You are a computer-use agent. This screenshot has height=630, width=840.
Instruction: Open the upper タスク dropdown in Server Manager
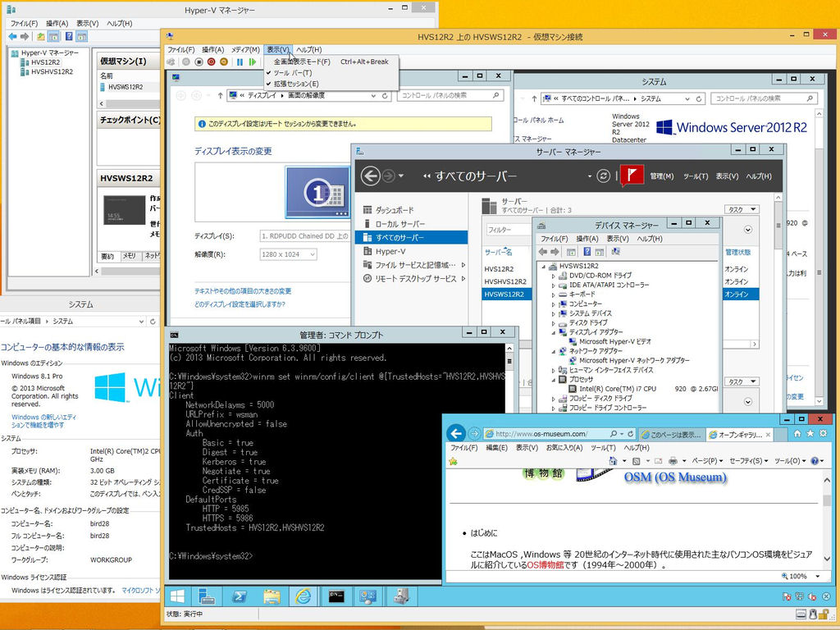coord(742,209)
